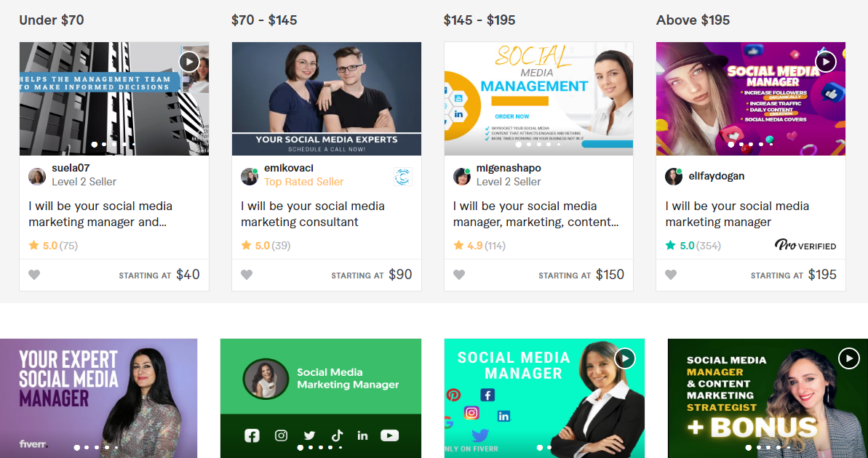
Task: Open migenashapo's profile avatar
Action: pos(462,177)
